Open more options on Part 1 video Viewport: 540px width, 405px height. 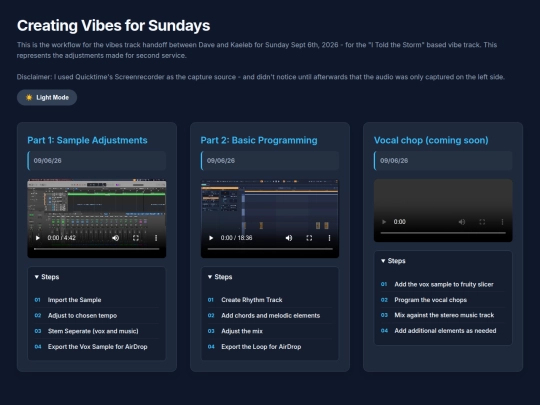point(156,238)
